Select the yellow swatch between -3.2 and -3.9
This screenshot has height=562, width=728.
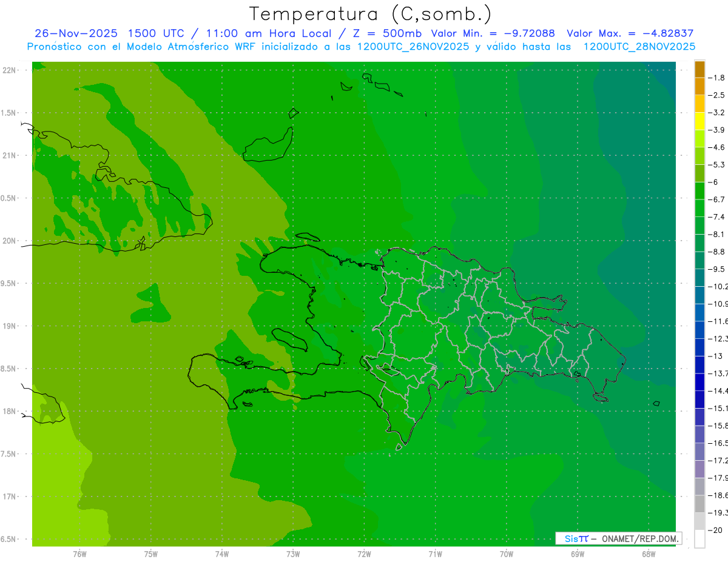click(700, 121)
